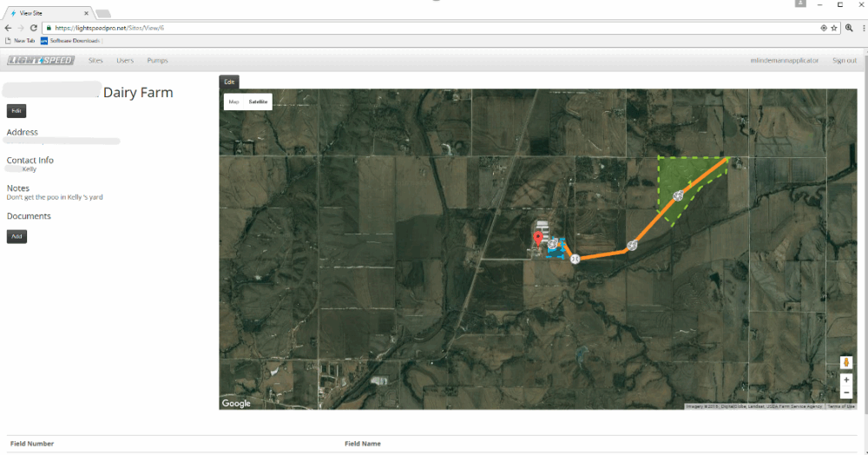Switch map to Map view

[x=233, y=102]
